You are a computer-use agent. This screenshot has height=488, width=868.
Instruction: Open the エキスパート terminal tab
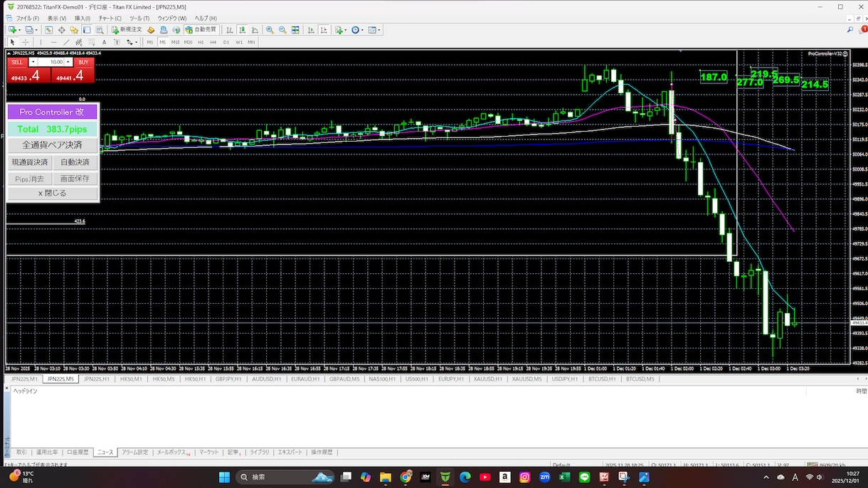click(290, 452)
